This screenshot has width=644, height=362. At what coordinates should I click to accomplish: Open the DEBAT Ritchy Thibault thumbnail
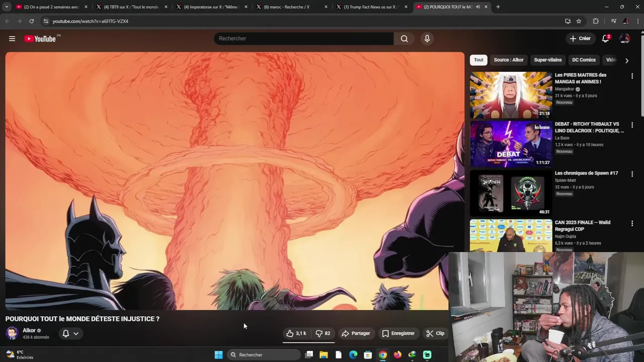pos(511,144)
